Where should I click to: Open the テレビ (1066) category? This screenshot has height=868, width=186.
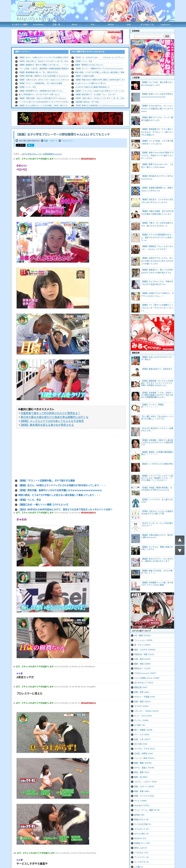[140, 801]
